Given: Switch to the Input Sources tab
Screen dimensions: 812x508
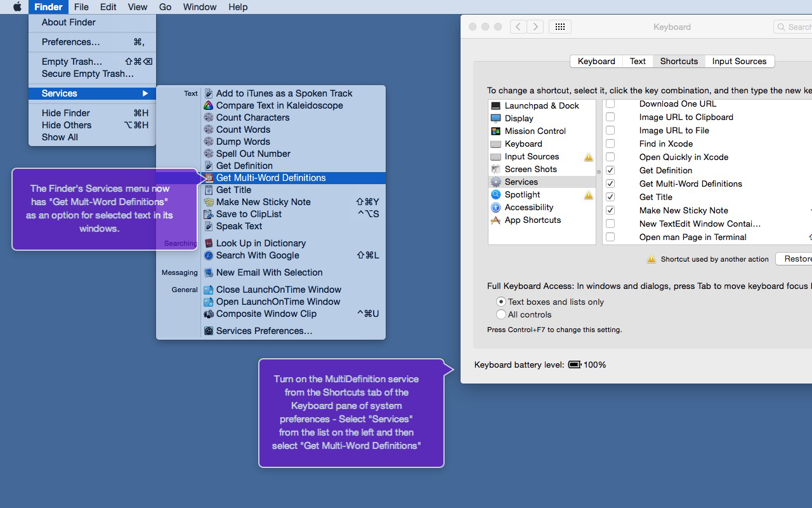Looking at the screenshot, I should click(739, 61).
